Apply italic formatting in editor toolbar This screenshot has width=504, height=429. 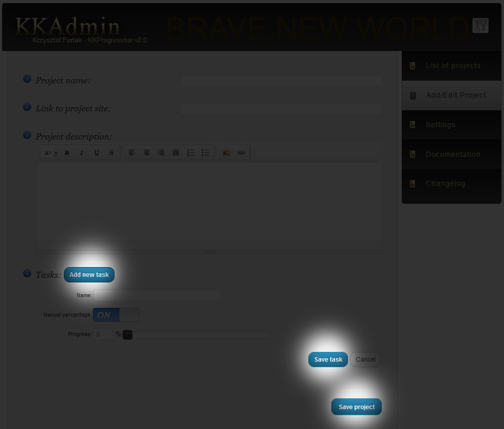pos(82,153)
